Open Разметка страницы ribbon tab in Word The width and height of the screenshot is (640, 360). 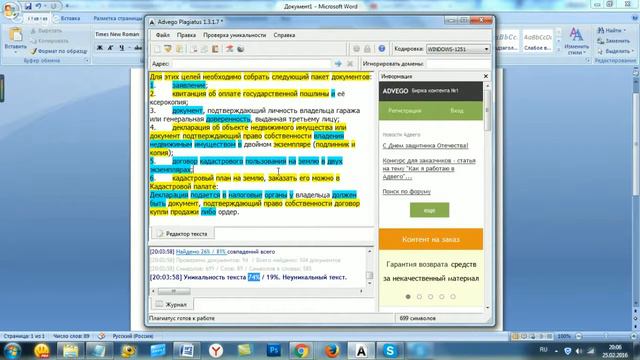(x=118, y=18)
